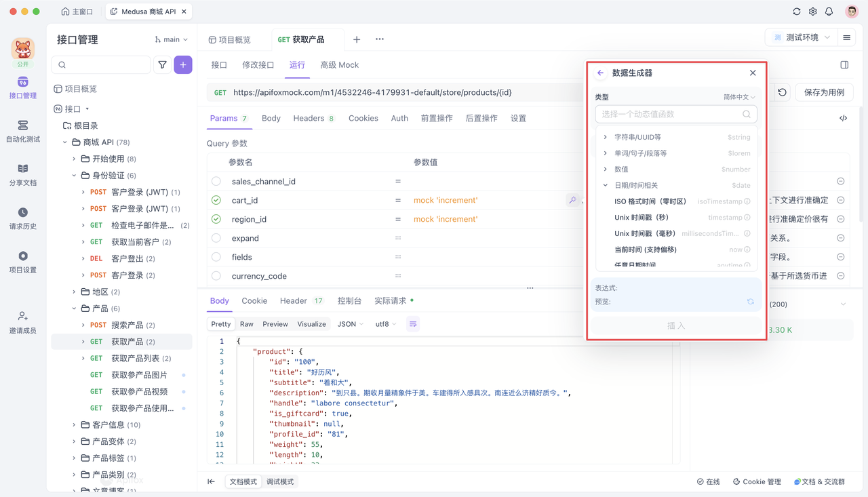Open the 前置操作 tab
Viewport: 868px width, 497px height.
click(437, 118)
